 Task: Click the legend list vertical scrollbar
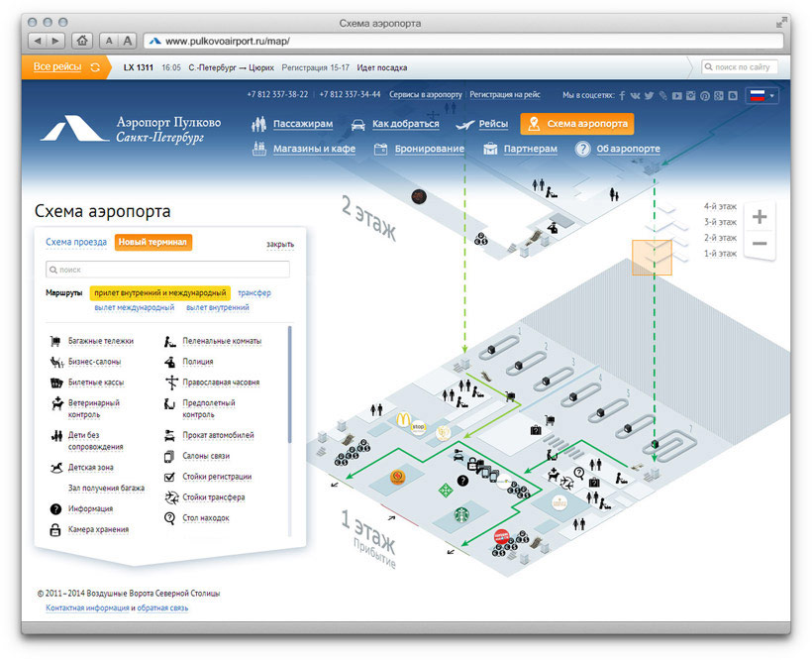click(x=289, y=385)
